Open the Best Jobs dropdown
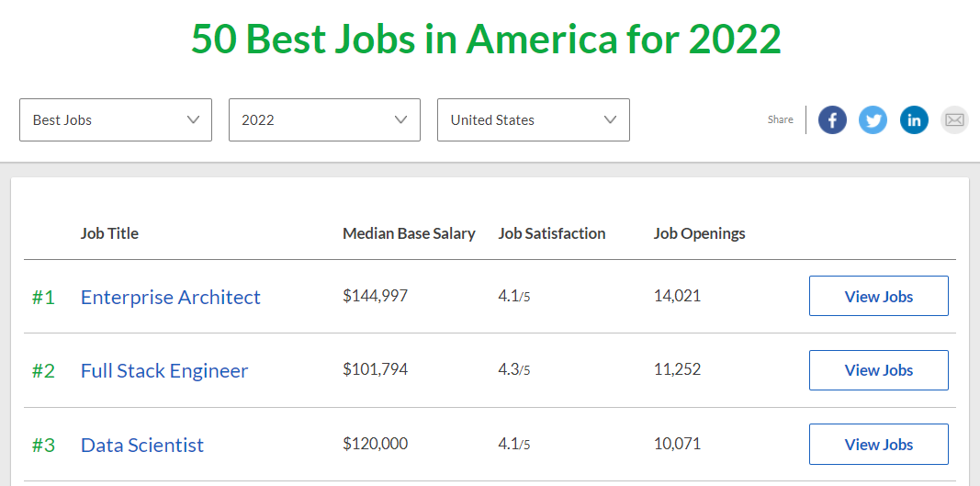This screenshot has width=980, height=486. [116, 120]
